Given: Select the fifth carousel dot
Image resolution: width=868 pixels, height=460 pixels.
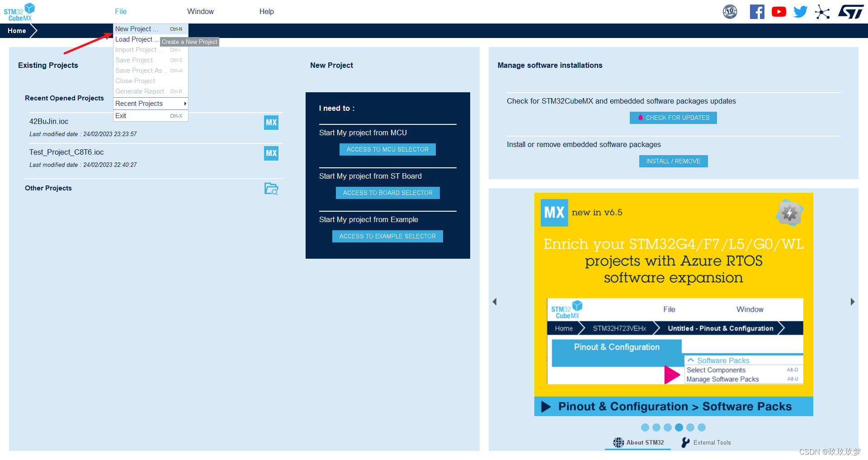Looking at the screenshot, I should 690,427.
